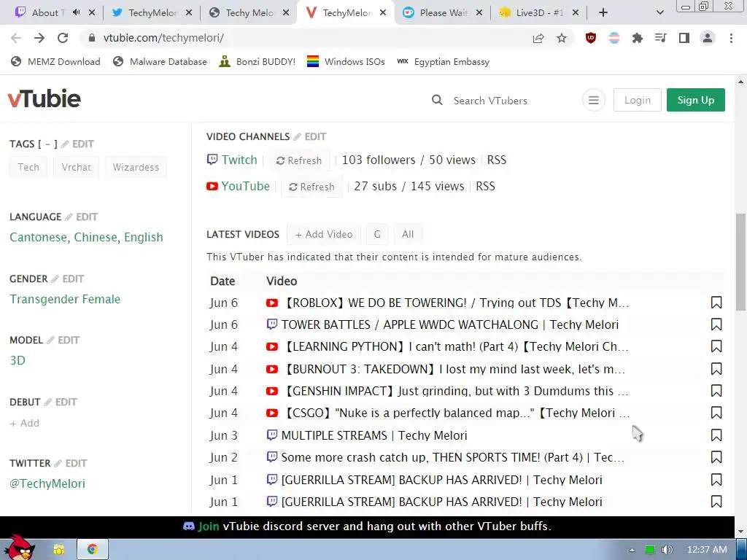Image resolution: width=747 pixels, height=560 pixels.
Task: Bookmark the CSGO Nuke video
Action: click(716, 413)
